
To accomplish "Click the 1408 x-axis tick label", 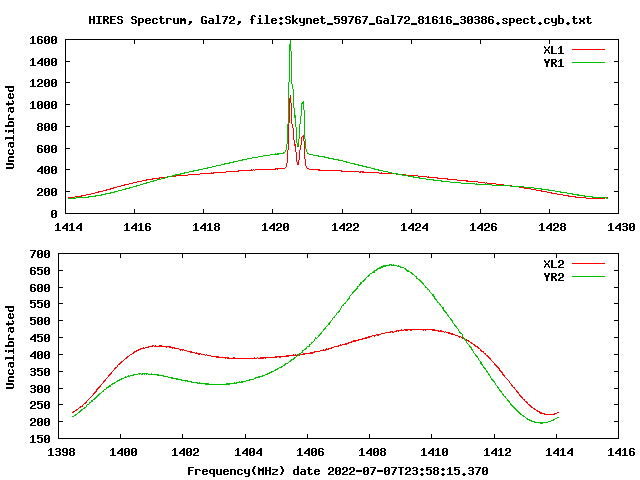I will coord(372,452).
